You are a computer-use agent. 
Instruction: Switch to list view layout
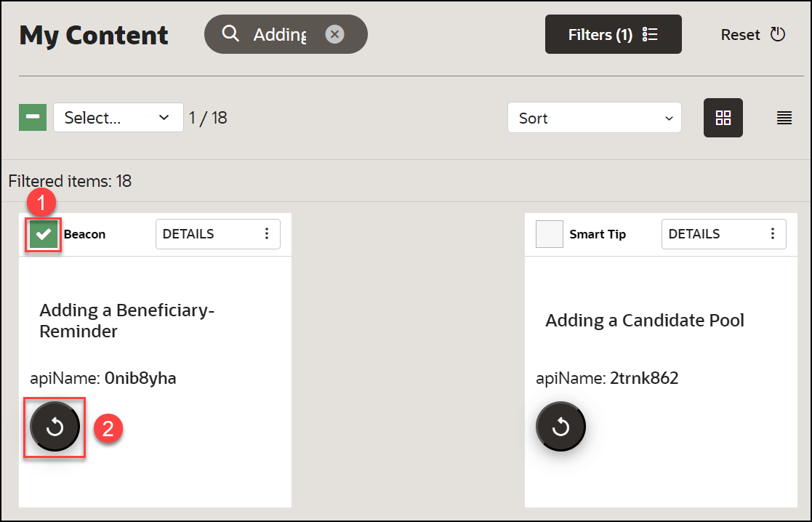[x=784, y=118]
